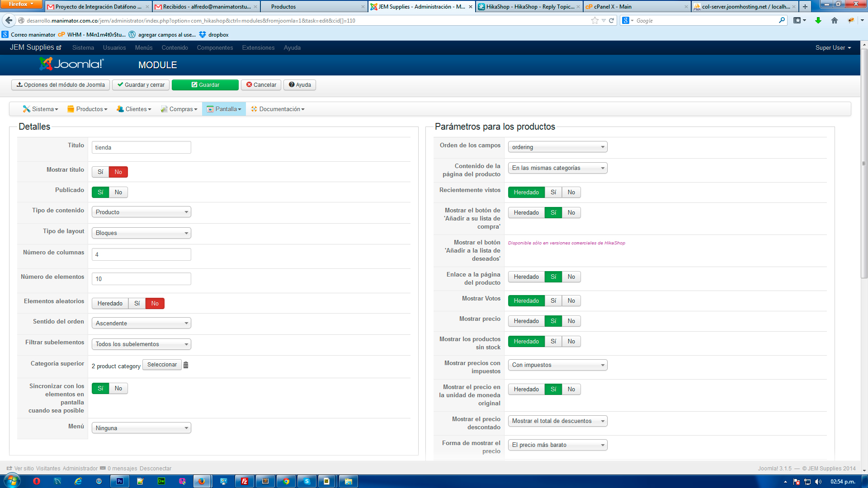
Task: Click the Firefox home icon
Action: click(835, 20)
